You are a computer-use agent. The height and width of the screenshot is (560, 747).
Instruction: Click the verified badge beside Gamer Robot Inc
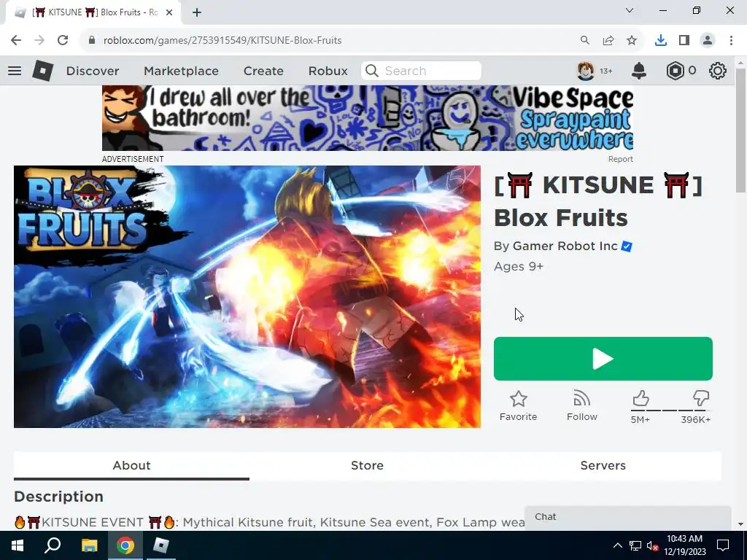point(627,246)
